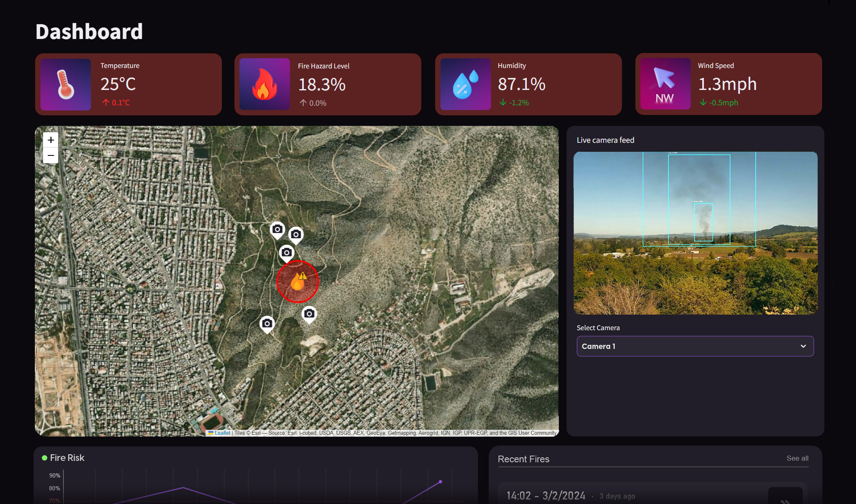Click the water droplets humidity icon
This screenshot has width=856, height=504.
click(x=465, y=85)
